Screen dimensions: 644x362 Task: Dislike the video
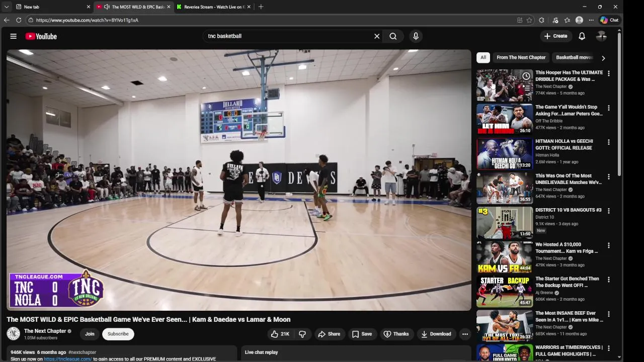click(x=302, y=334)
